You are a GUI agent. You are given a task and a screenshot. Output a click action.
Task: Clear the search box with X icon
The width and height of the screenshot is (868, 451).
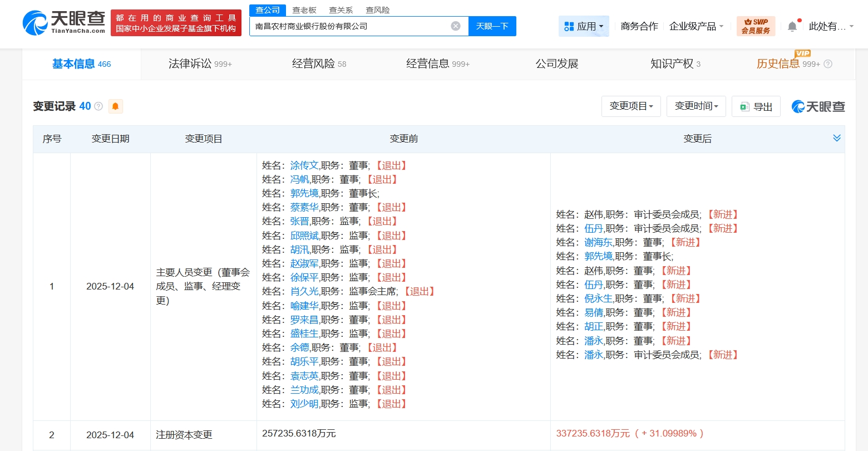click(456, 26)
